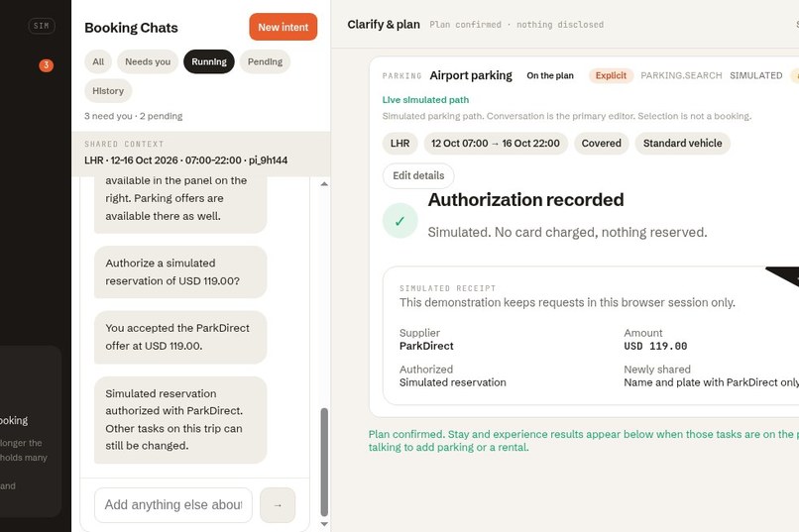Click the Explicit badge on Airport parking

point(611,75)
